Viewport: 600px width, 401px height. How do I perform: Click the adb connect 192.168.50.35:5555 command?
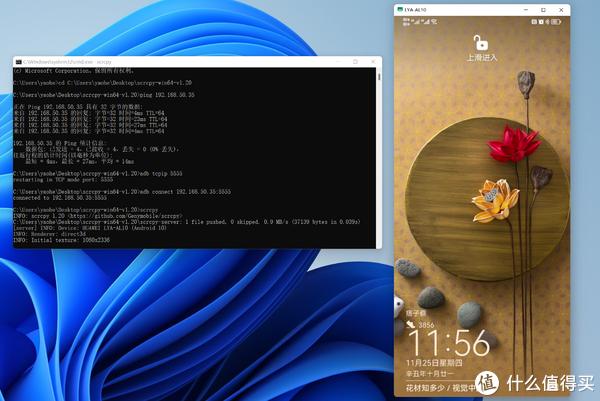(x=122, y=191)
